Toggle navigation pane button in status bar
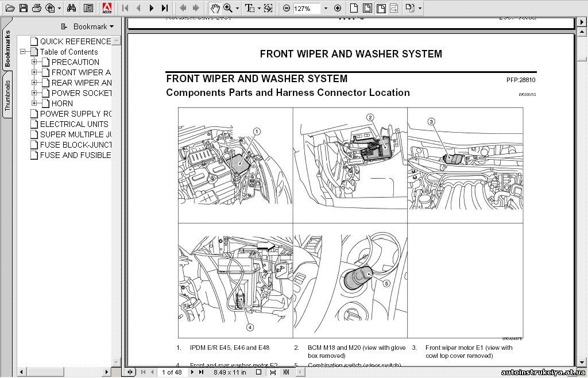 (130, 372)
